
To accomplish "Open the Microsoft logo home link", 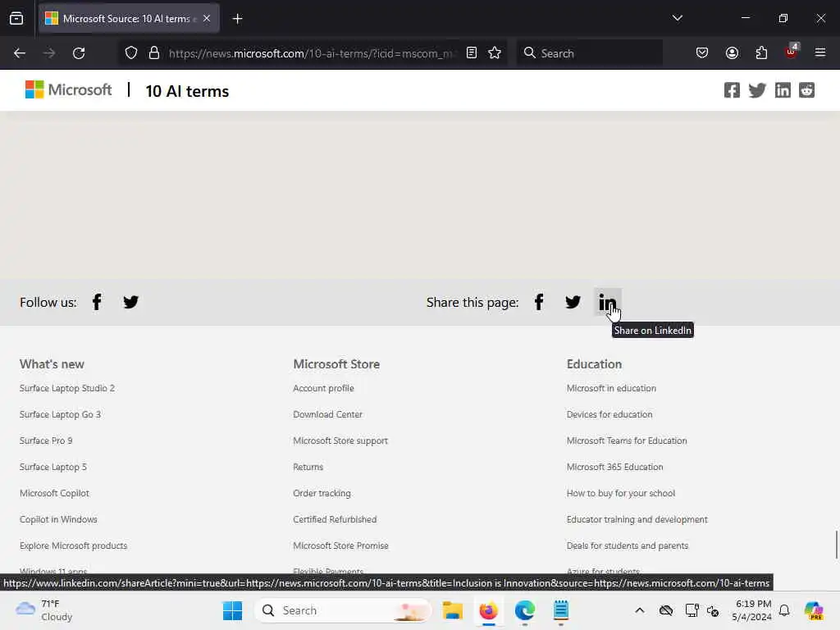I will 69,89.
